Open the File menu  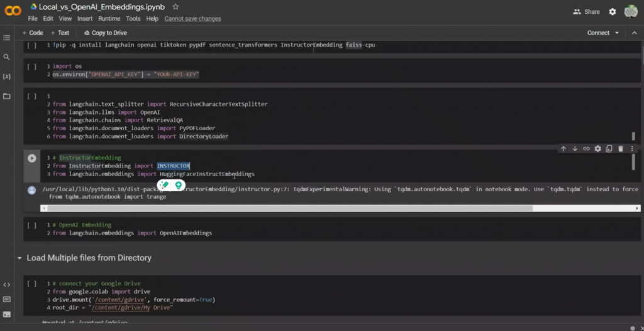pyautogui.click(x=33, y=18)
